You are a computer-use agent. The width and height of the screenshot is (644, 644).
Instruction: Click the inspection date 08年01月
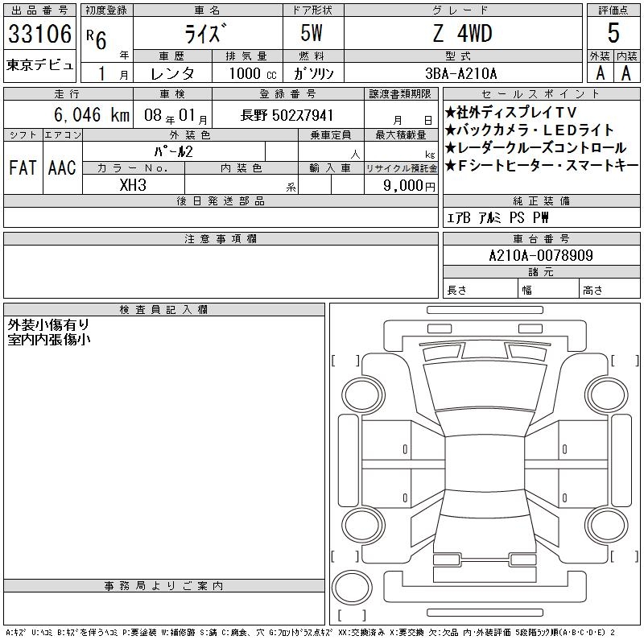pyautogui.click(x=175, y=116)
